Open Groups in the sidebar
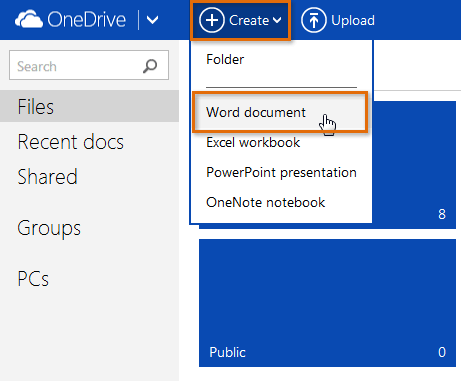Image resolution: width=461 pixels, height=381 pixels. pos(49,228)
